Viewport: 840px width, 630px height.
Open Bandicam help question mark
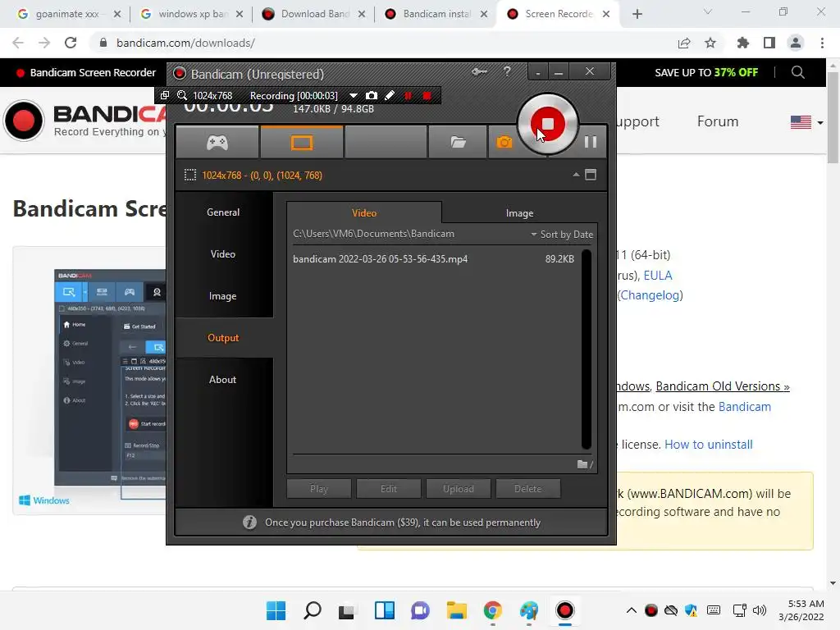(507, 71)
